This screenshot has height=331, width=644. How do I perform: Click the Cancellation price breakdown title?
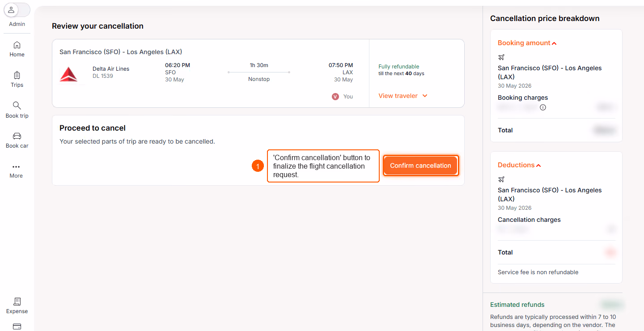[545, 18]
